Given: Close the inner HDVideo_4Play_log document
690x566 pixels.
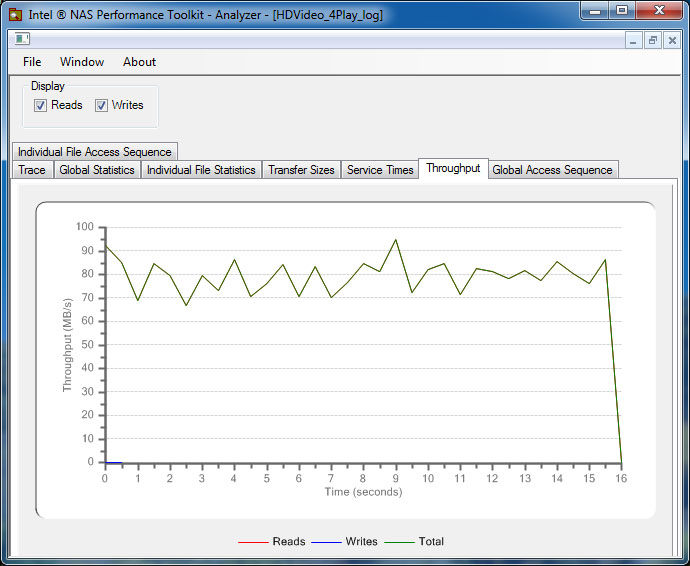Looking at the screenshot, I should click(x=672, y=40).
